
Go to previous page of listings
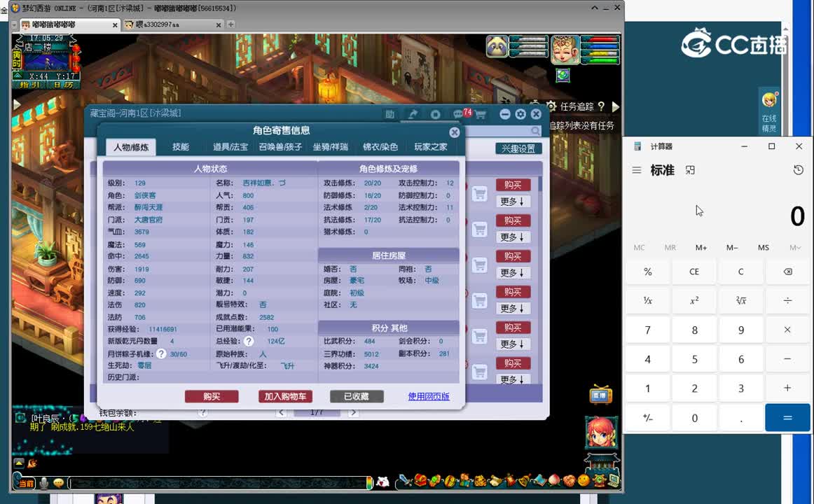coord(281,413)
